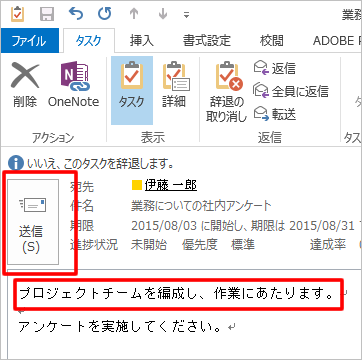362x360 pixels.
Task: Show the タスク view
Action: [x=132, y=90]
